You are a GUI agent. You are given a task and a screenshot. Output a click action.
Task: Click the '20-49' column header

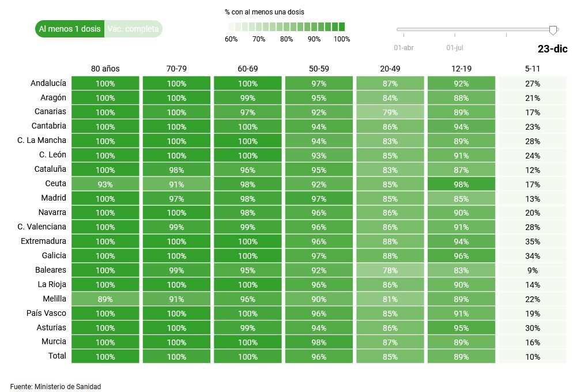pyautogui.click(x=390, y=69)
